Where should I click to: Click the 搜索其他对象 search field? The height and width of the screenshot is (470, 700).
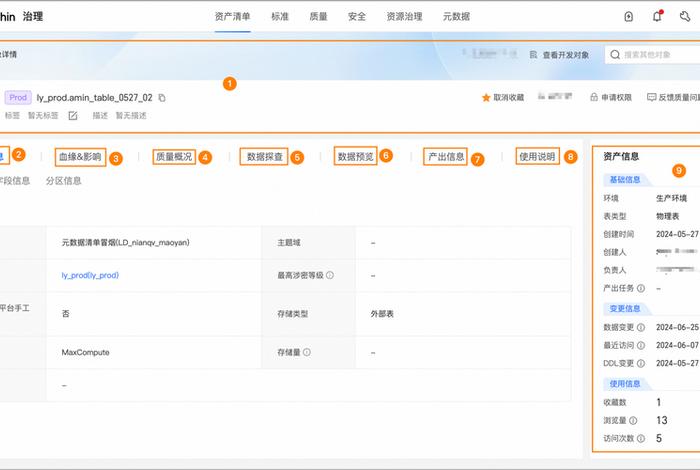point(655,55)
